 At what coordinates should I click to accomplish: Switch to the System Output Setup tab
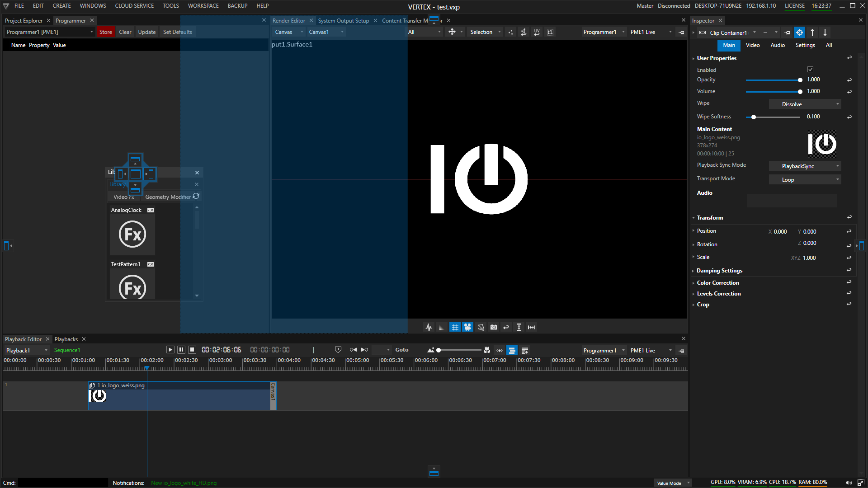343,21
